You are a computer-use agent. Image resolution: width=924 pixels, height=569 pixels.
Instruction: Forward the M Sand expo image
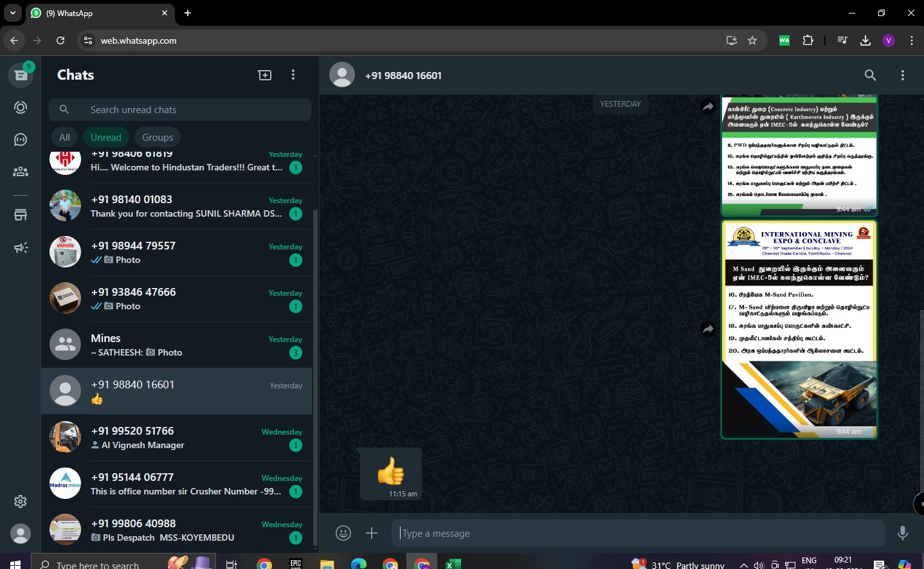point(708,329)
